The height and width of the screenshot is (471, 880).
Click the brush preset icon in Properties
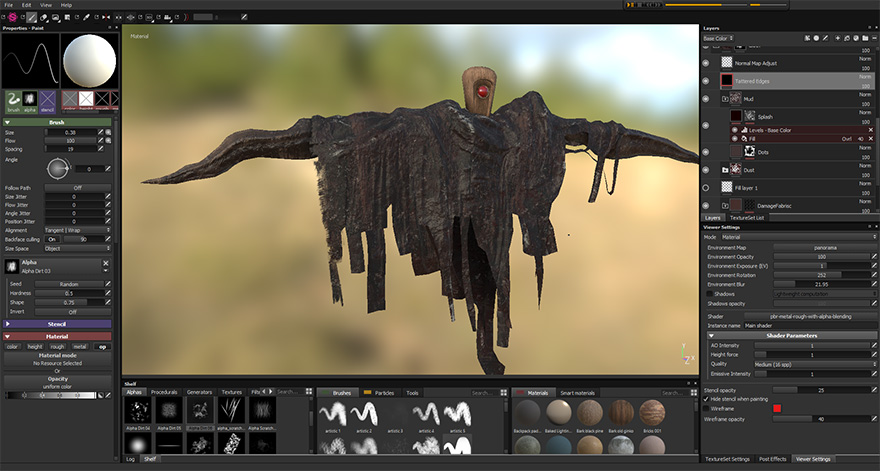pyautogui.click(x=13, y=100)
